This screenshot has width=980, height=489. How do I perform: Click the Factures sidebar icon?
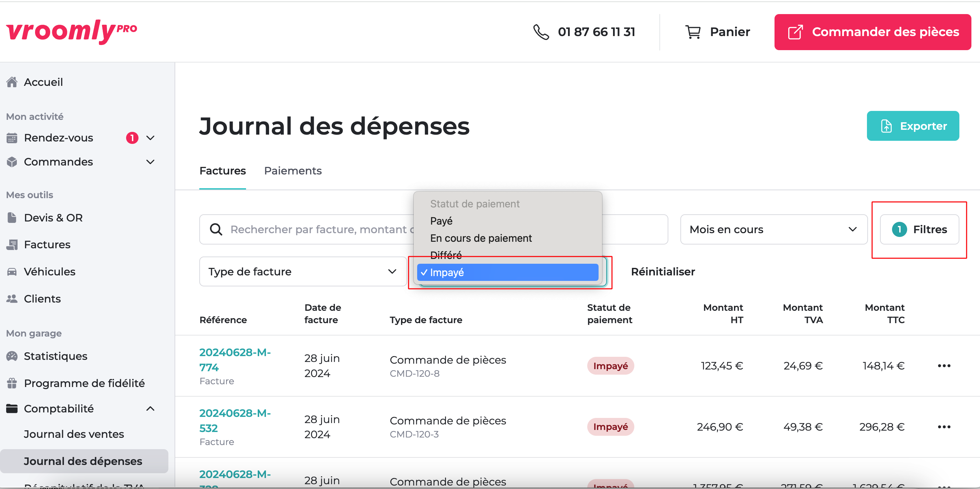(x=12, y=244)
